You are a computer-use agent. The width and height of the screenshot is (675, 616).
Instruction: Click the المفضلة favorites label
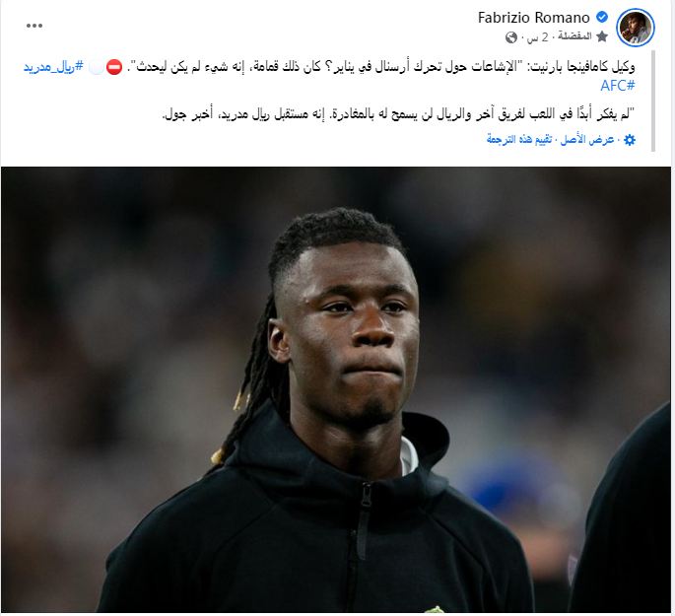(x=574, y=36)
